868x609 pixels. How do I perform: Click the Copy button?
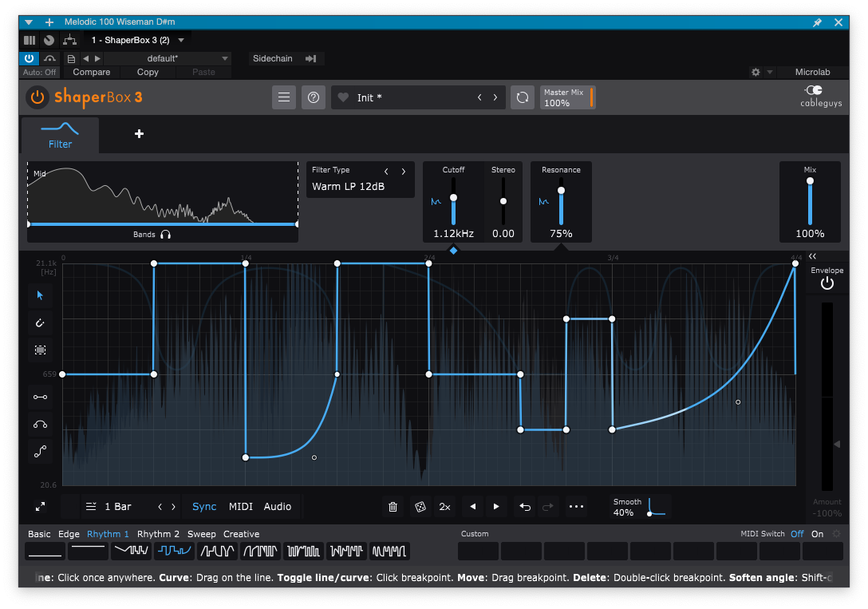point(148,72)
